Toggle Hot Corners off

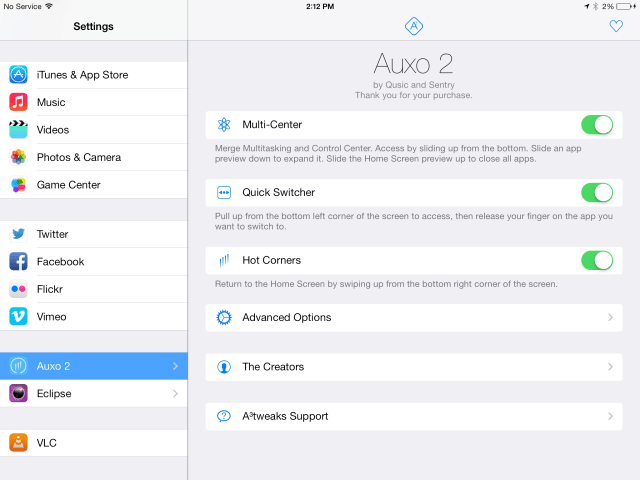(597, 260)
